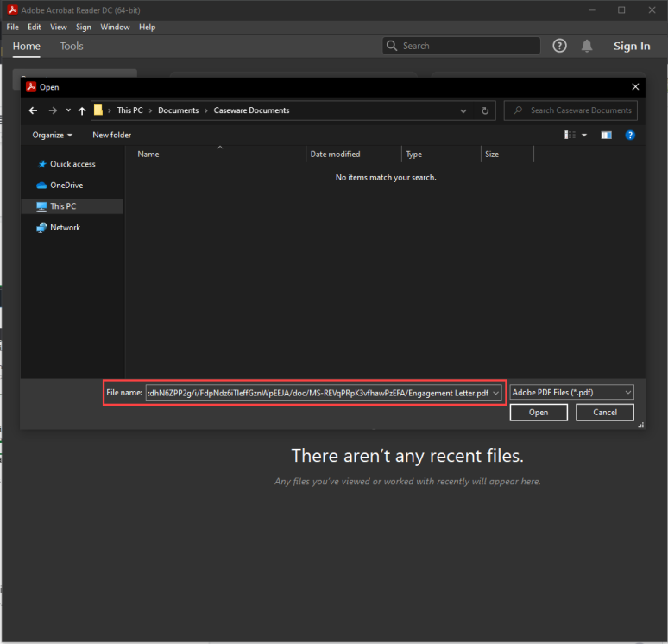Toggle the preview pane icon
The width and height of the screenshot is (668, 644).
tap(606, 135)
